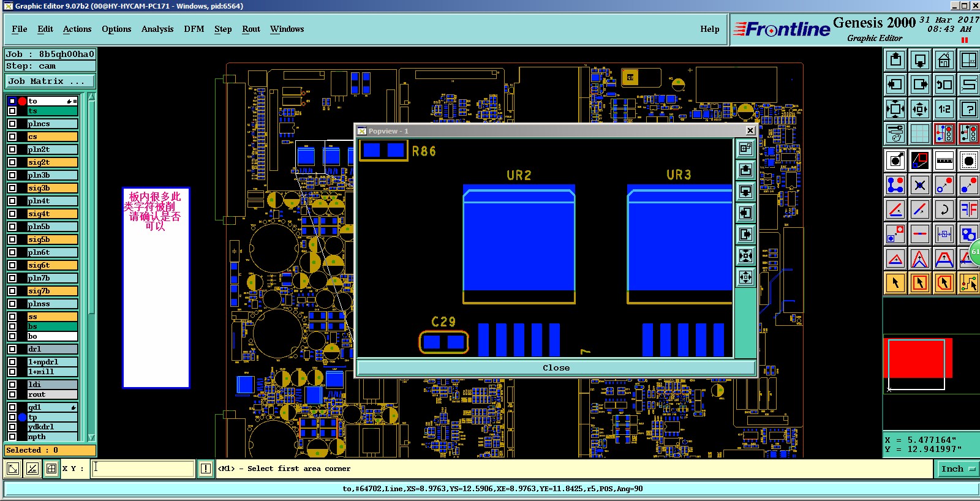Open the DFM menu
Viewport: 980px width, 501px height.
tap(194, 29)
